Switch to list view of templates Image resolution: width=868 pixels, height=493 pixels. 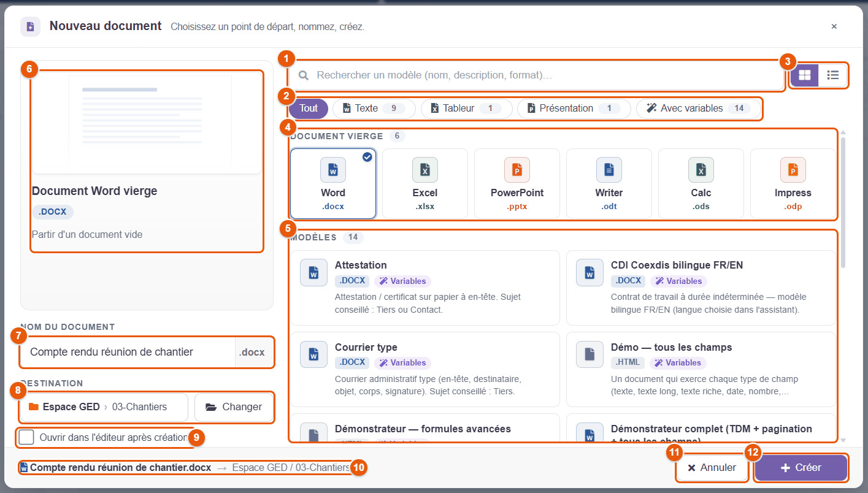coord(833,75)
